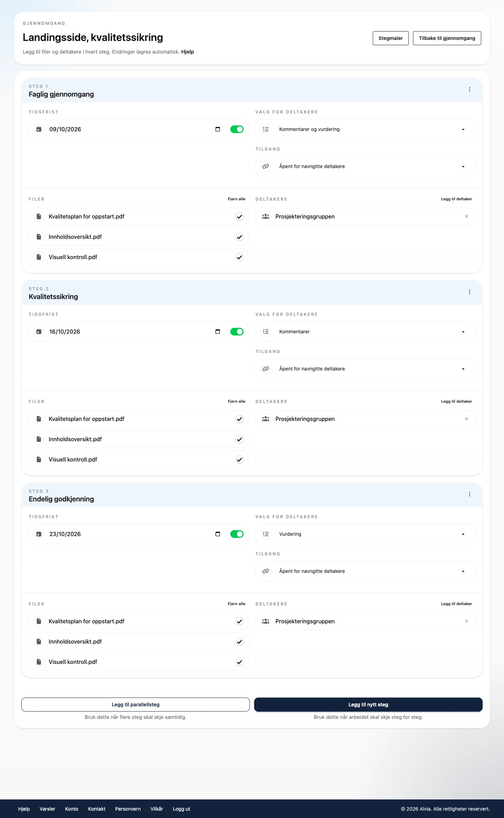Screen dimensions: 504x818
Task: Uncheck Kvalitetsplan for oppstart.pdf in Steg 3
Action: pos(239,622)
